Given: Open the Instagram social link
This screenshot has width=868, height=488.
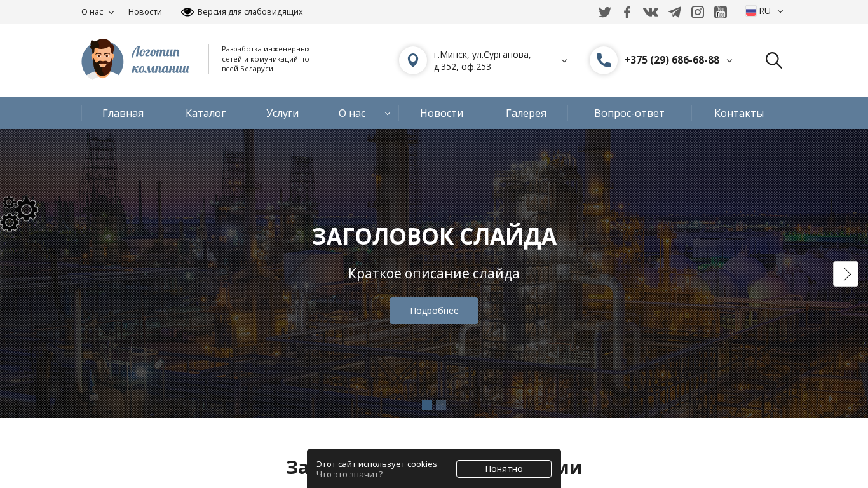Looking at the screenshot, I should [698, 12].
